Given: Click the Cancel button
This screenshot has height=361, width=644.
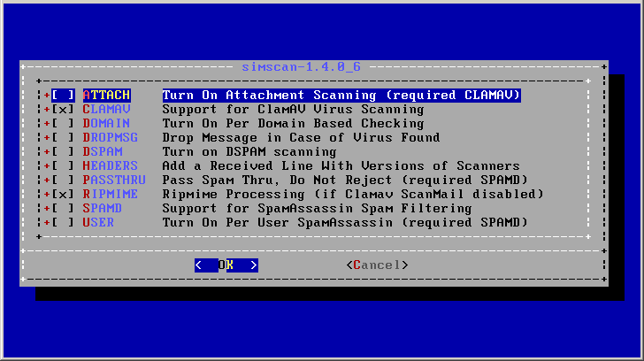Looking at the screenshot, I should 377,265.
